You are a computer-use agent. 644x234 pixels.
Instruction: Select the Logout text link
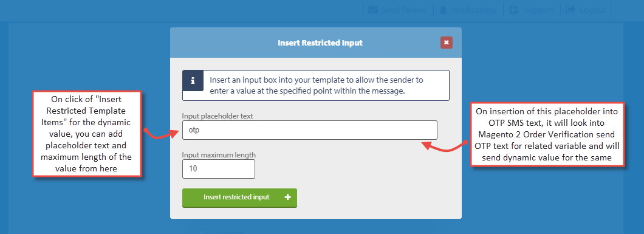[592, 10]
